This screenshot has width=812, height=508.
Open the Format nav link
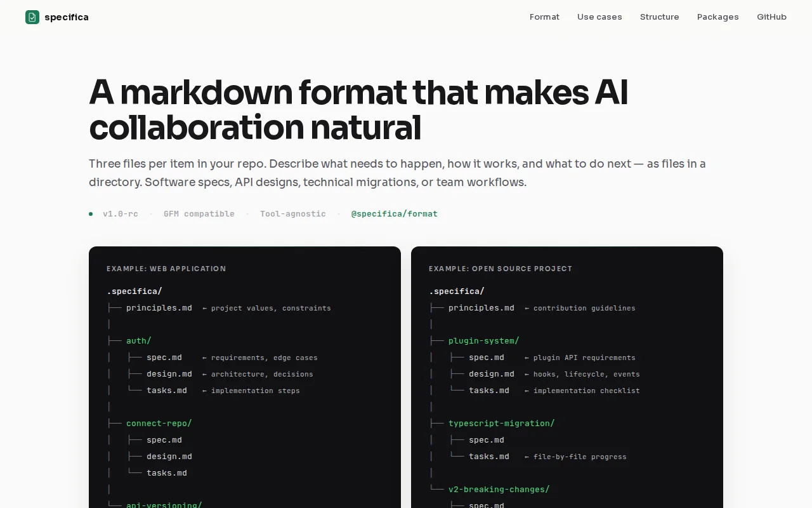[544, 17]
